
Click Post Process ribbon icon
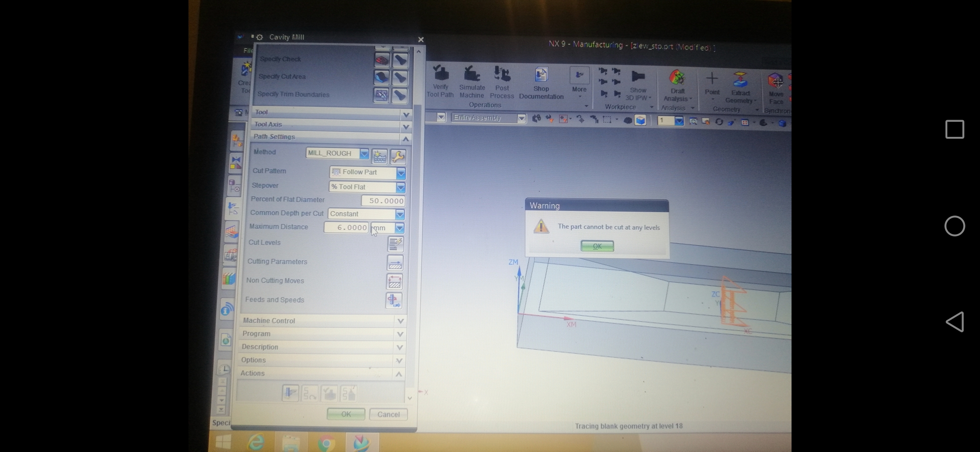tap(502, 82)
